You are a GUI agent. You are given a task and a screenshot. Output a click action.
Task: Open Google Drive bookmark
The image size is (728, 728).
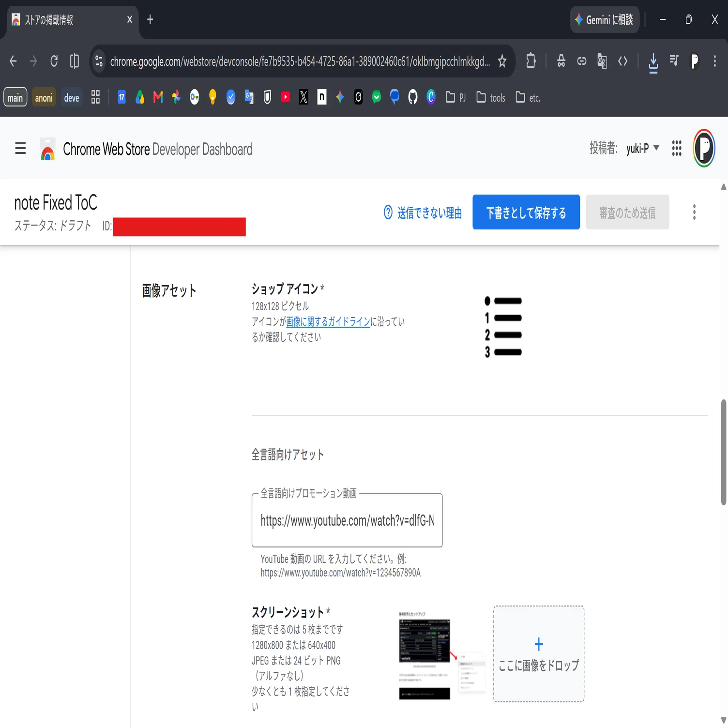click(x=140, y=97)
